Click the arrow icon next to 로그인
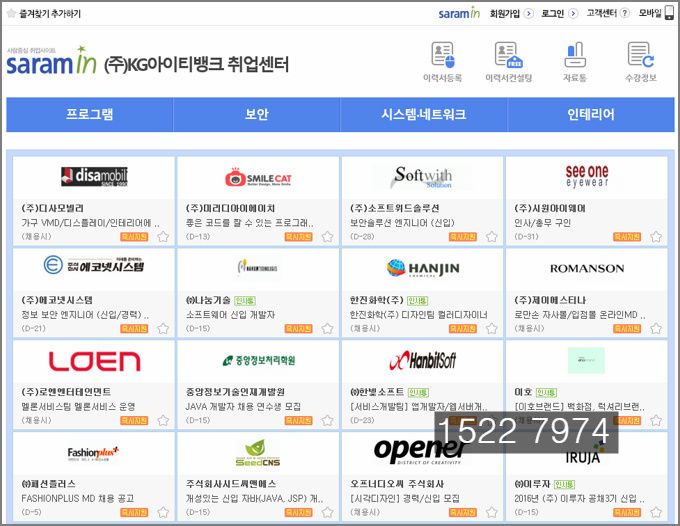Screen dimensions: 680x526 (x=573, y=13)
